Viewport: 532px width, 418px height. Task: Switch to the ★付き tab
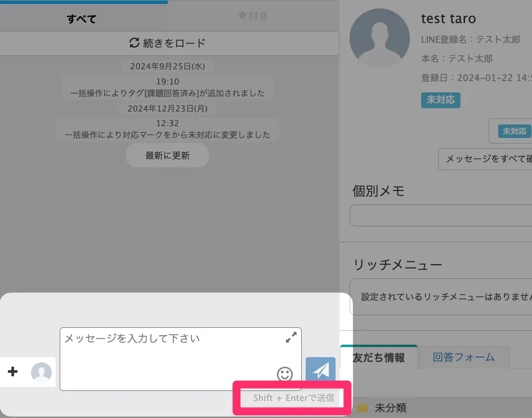click(253, 16)
